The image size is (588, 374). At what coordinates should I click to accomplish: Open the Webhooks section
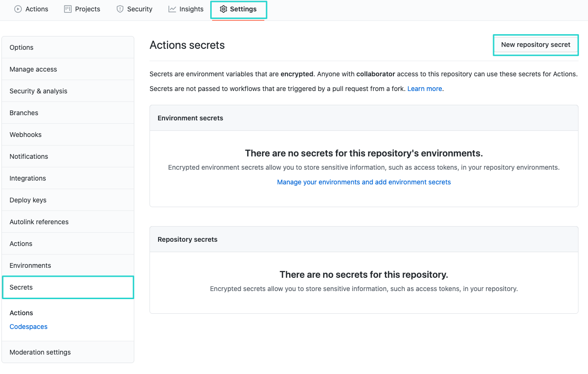(x=25, y=134)
